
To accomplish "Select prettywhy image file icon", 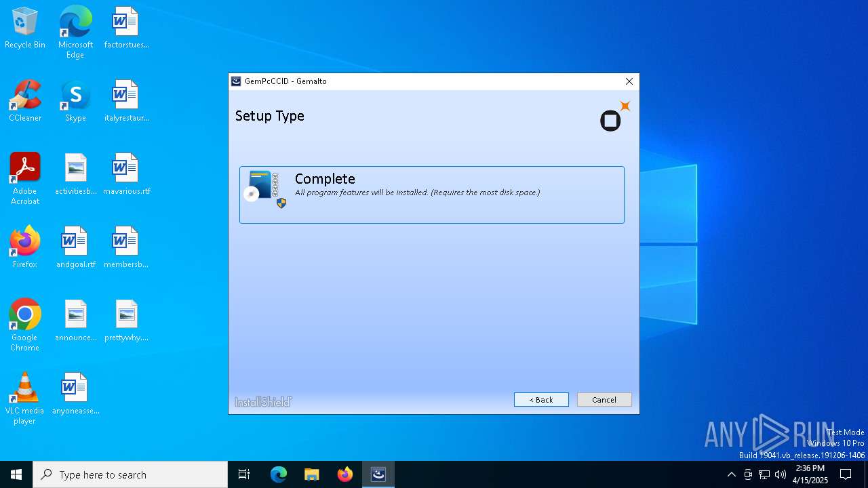I will [126, 321].
